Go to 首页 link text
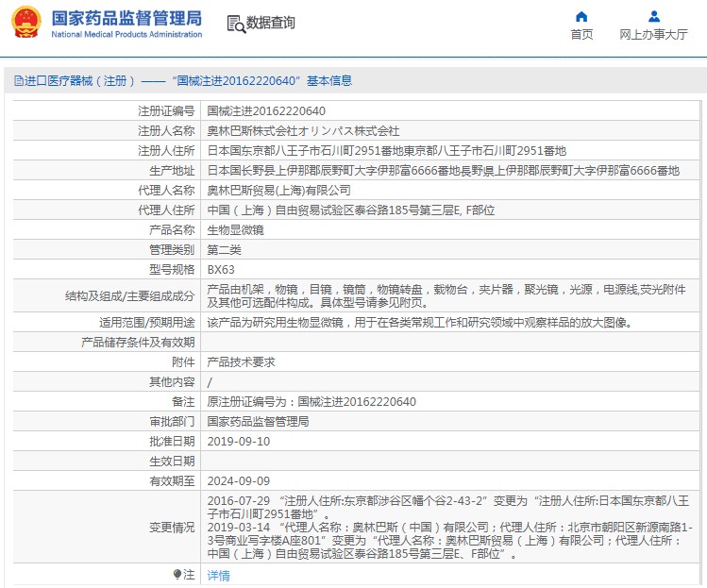707x588 pixels. pyautogui.click(x=581, y=34)
